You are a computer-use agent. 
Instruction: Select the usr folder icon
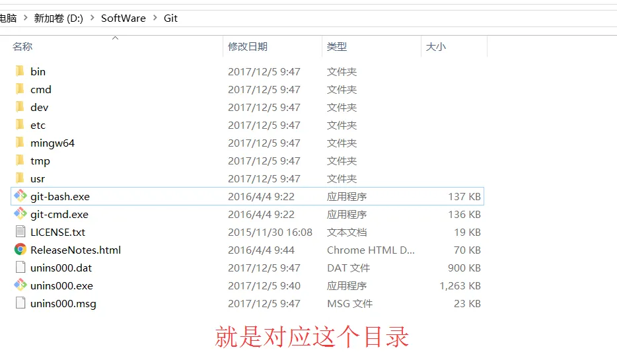(20, 178)
